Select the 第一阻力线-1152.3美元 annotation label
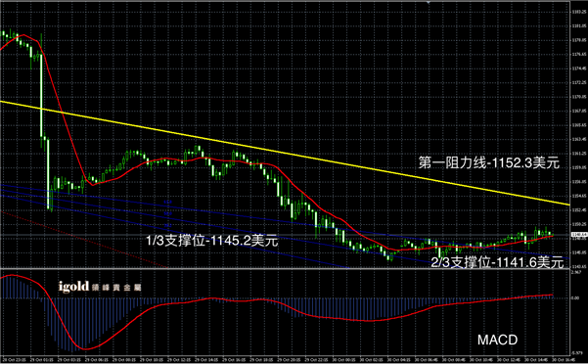Image resolution: width=588 pixels, height=364 pixels. tap(489, 163)
